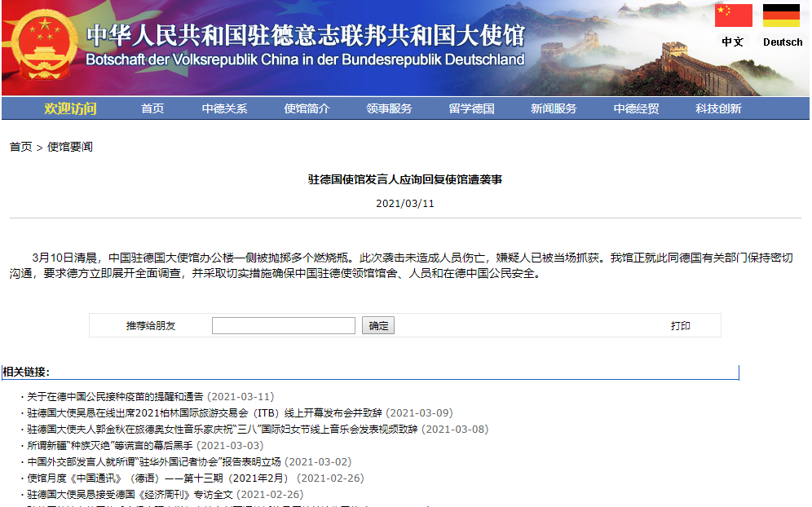
Task: Click the 首页 breadcrumb link
Action: 20,147
